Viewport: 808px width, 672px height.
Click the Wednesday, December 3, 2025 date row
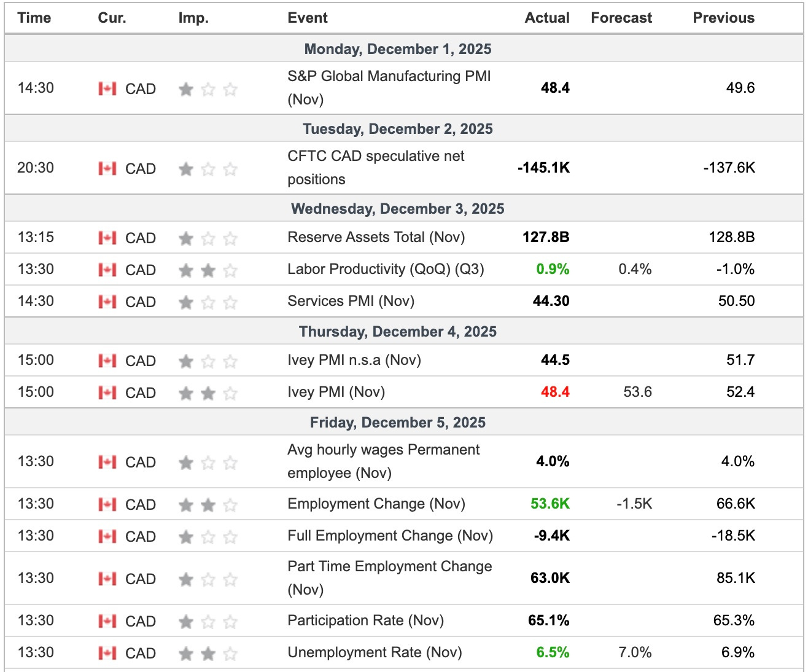(x=403, y=208)
